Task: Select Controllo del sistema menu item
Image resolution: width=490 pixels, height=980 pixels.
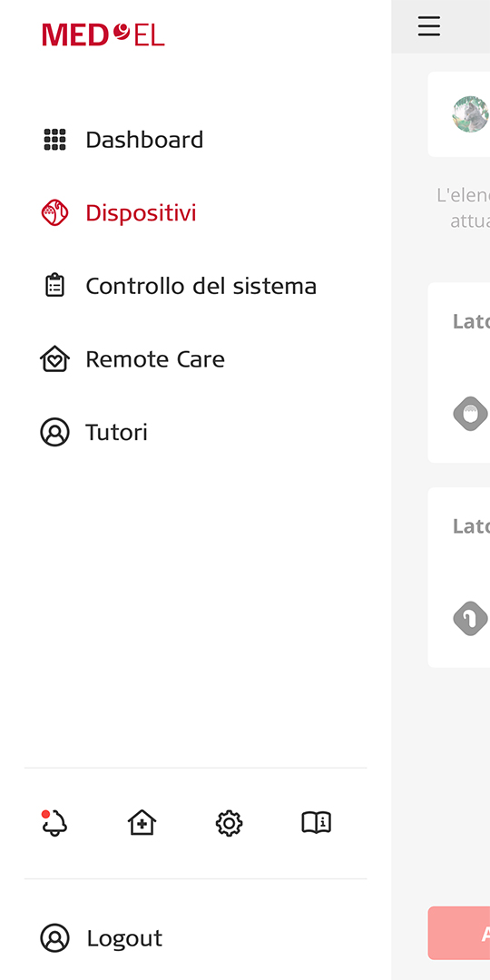Action: (201, 286)
